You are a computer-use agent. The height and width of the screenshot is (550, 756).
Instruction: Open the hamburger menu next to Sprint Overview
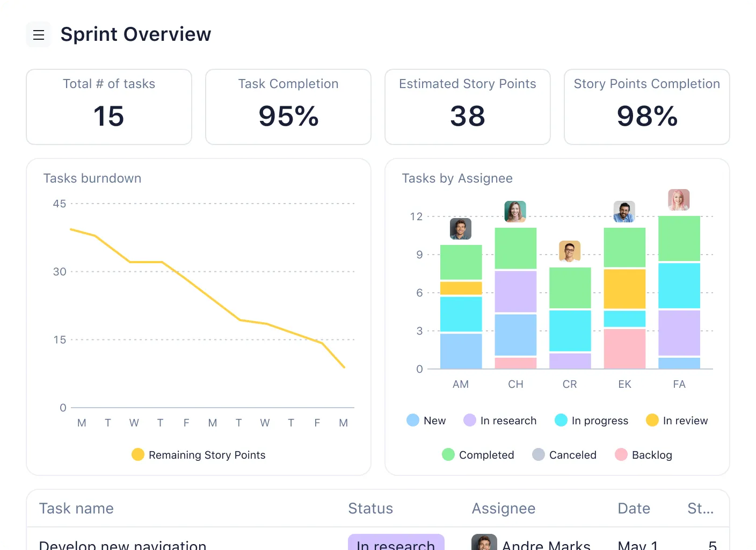tap(39, 34)
